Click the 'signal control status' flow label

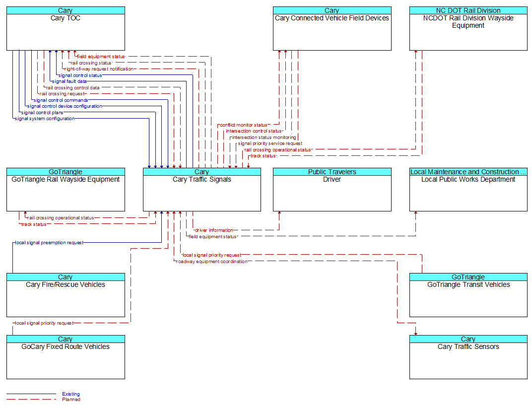click(80, 75)
